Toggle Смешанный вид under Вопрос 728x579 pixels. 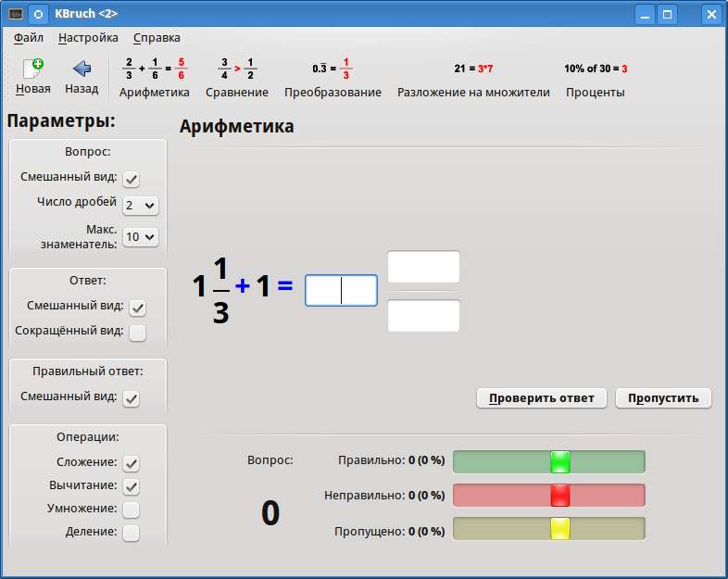(131, 179)
